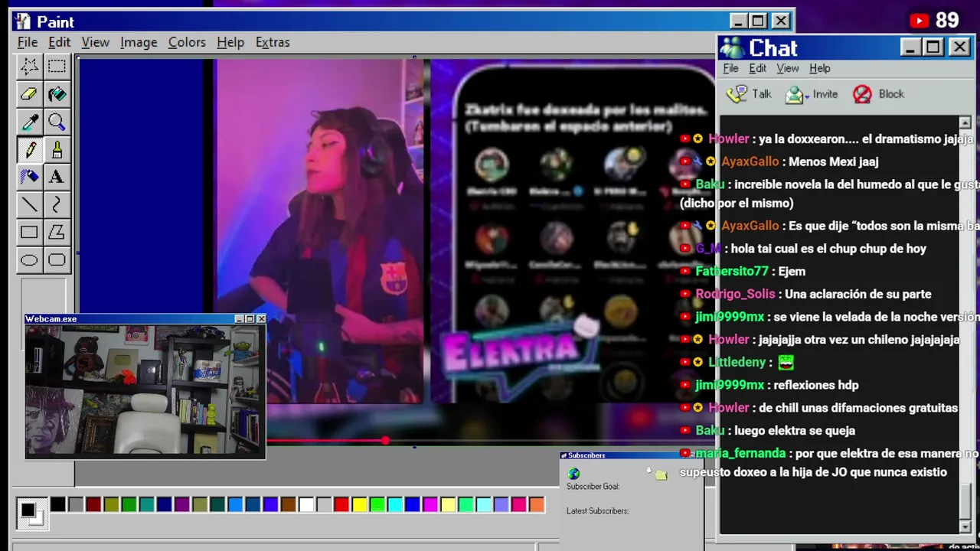Screen dimensions: 980x551
Task: Pick the magenta palette color
Action: tap(430, 504)
